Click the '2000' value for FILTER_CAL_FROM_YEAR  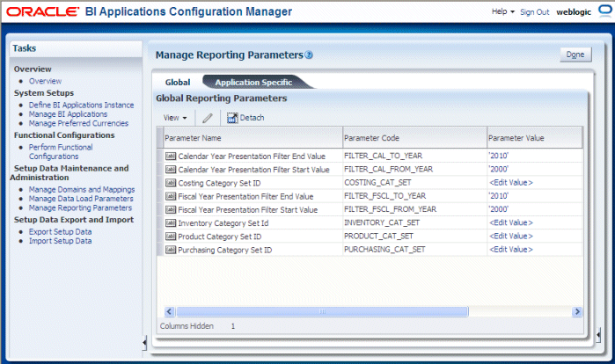499,170
